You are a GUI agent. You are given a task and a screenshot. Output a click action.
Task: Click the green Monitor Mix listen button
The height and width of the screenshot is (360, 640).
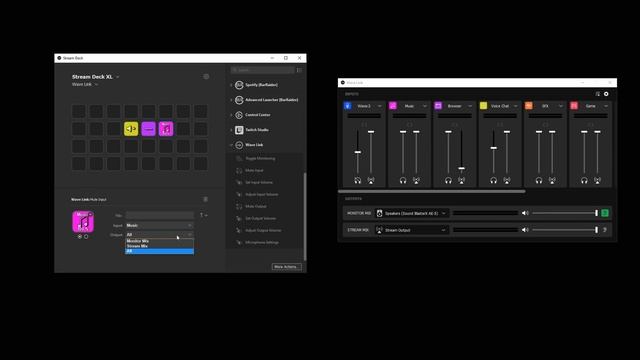[x=605, y=213]
